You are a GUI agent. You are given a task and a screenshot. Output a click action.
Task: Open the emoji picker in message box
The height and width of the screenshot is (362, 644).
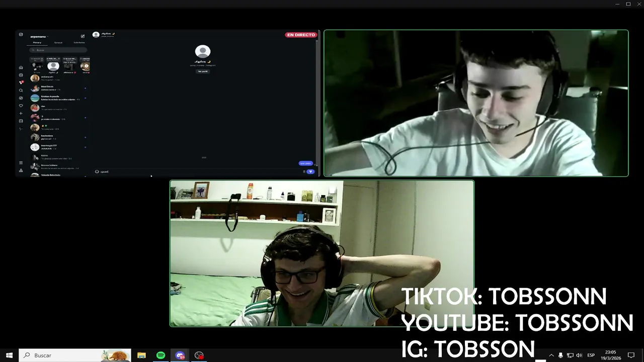(97, 171)
